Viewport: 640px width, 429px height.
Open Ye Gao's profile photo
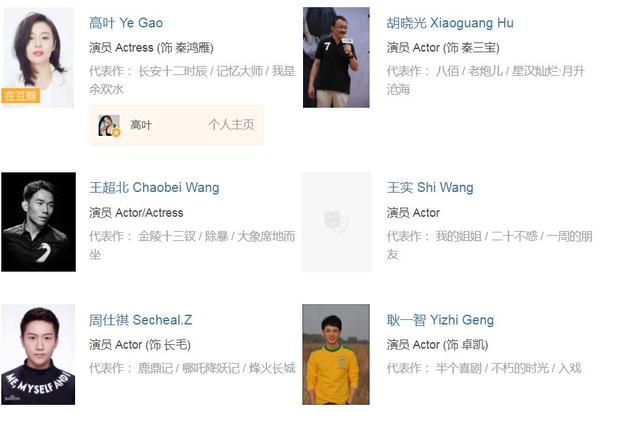pyautogui.click(x=38, y=57)
